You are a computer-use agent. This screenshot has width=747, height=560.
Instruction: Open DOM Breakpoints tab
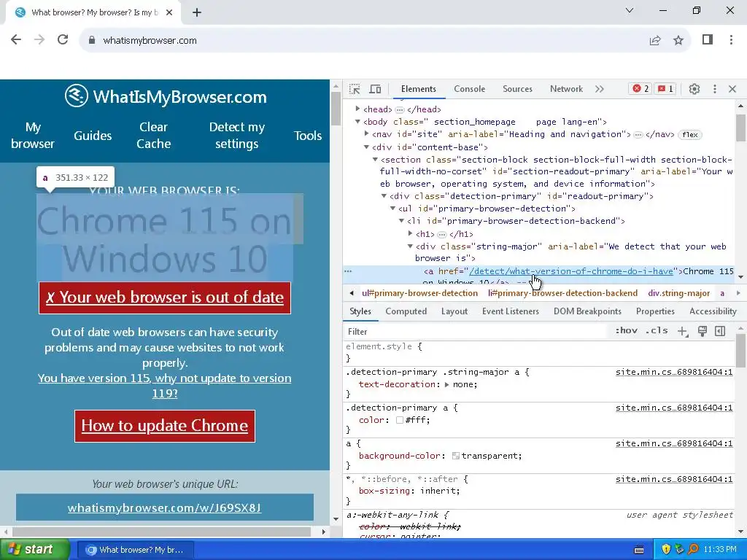pyautogui.click(x=587, y=311)
